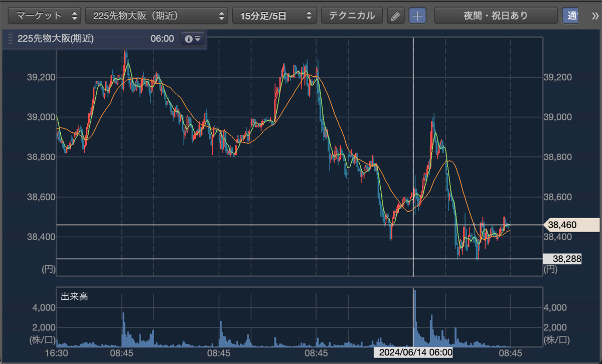This screenshot has height=364, width=602.
Task: Expand the toolbar overflow chevrons
Action: [x=596, y=16]
